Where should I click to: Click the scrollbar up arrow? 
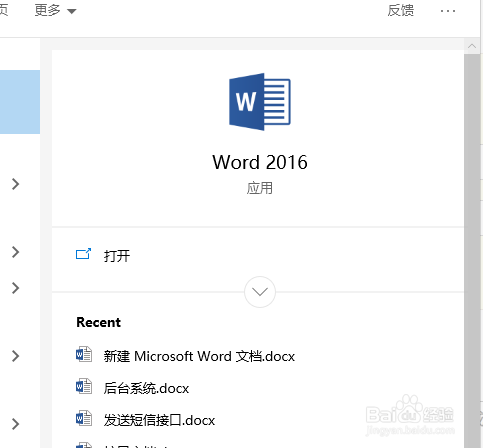[x=472, y=46]
